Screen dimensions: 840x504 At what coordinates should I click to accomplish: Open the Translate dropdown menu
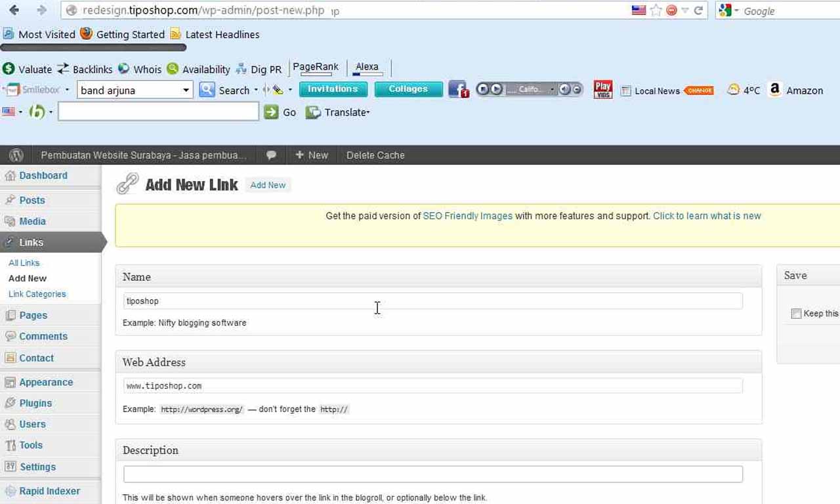pos(339,112)
